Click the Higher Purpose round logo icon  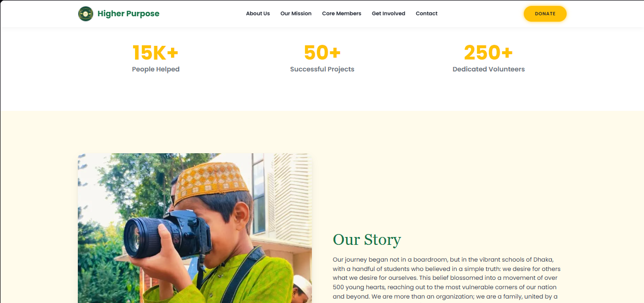coord(86,14)
